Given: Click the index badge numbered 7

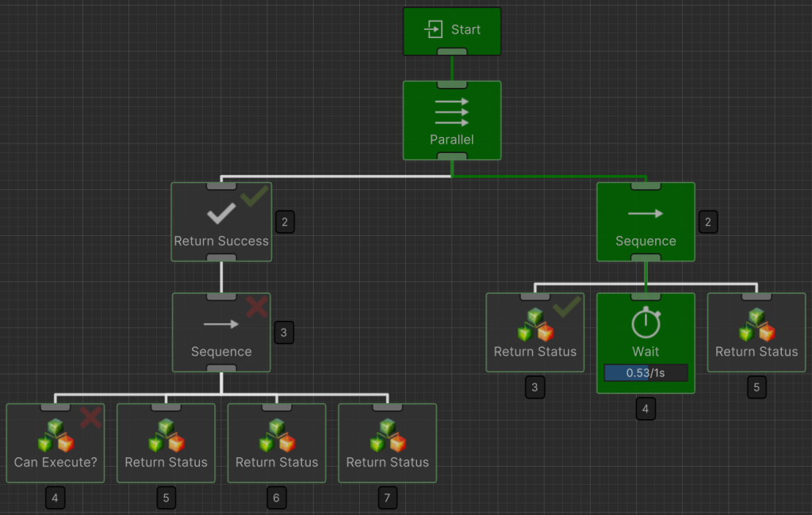Looking at the screenshot, I should point(388,498).
